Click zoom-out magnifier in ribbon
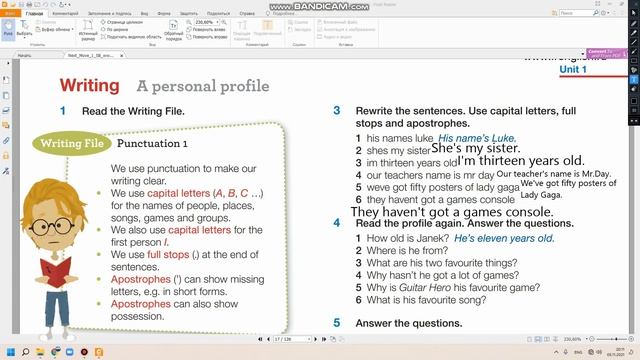640x360 pixels. pos(189,22)
